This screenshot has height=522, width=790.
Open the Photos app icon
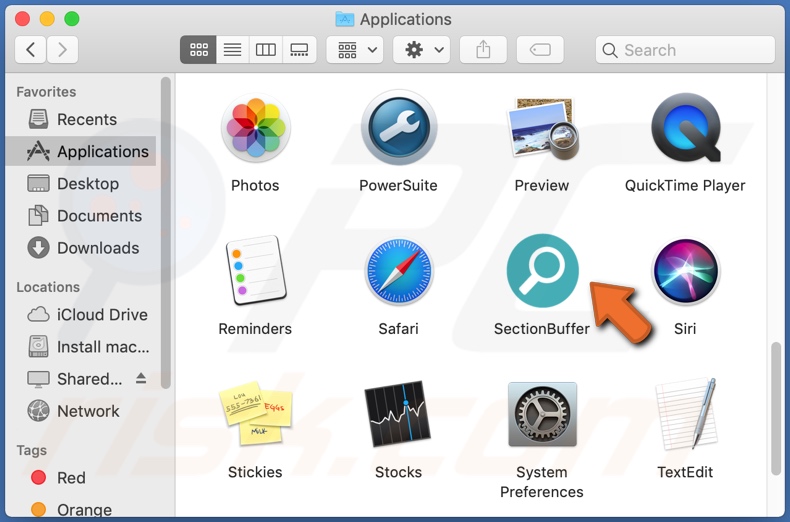pyautogui.click(x=255, y=128)
